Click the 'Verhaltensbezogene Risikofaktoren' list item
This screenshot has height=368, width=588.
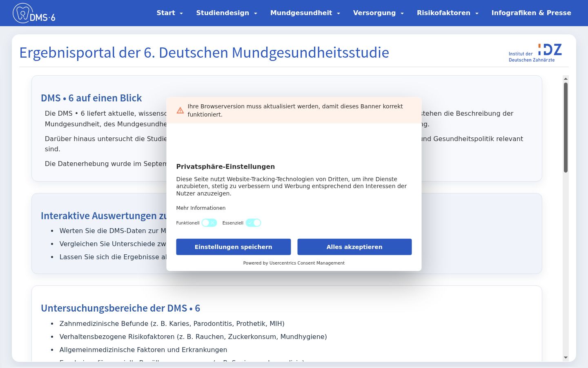pos(193,337)
